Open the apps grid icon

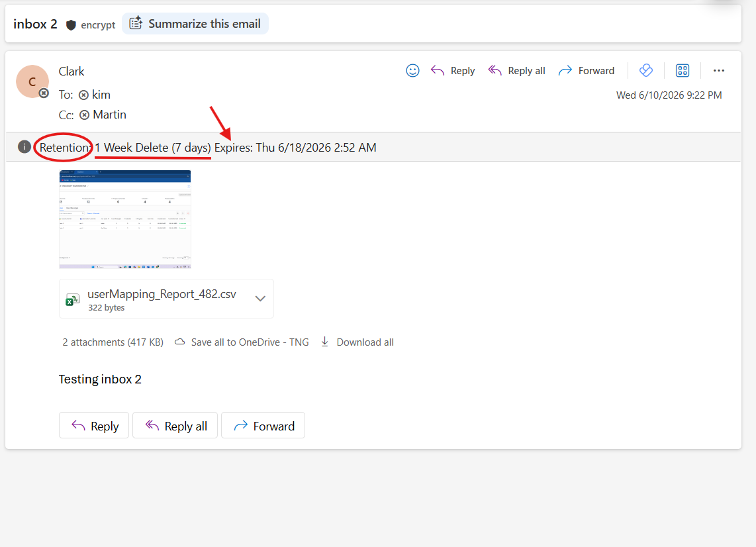click(x=683, y=70)
